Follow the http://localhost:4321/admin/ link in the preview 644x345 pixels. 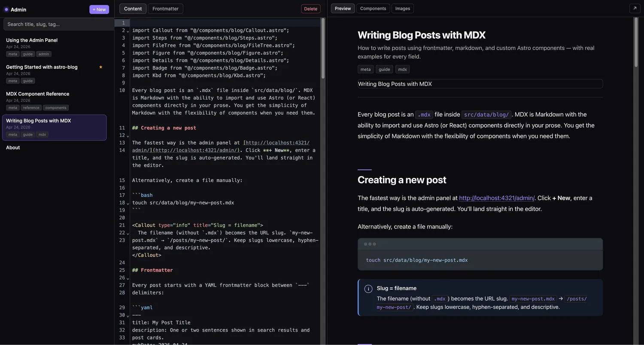(496, 198)
